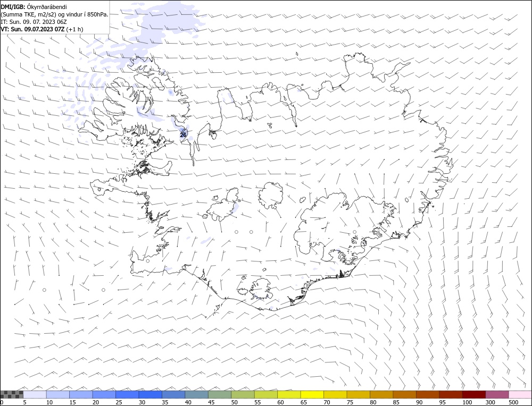Click the light pink legend swatch above 500

(x=520, y=394)
